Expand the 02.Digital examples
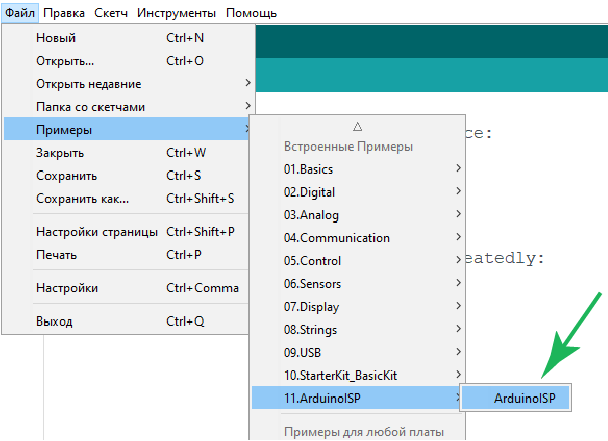Viewport: 608px width, 441px height. (x=357, y=192)
